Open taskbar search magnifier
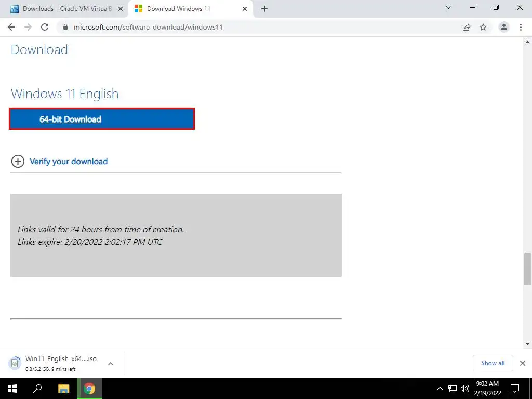Image resolution: width=532 pixels, height=399 pixels. click(37, 389)
